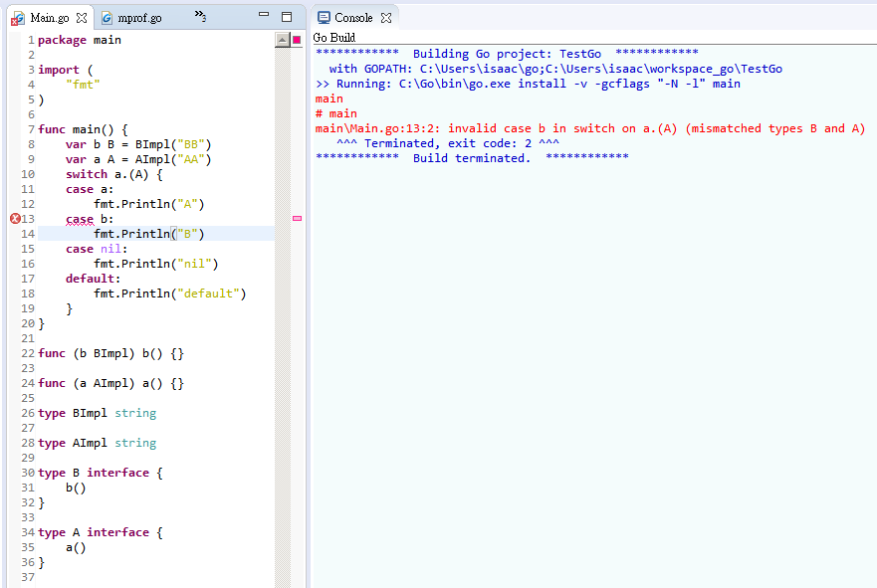Click the 'type A interface' declaration line
Image resolution: width=877 pixels, height=588 pixels.
[100, 532]
